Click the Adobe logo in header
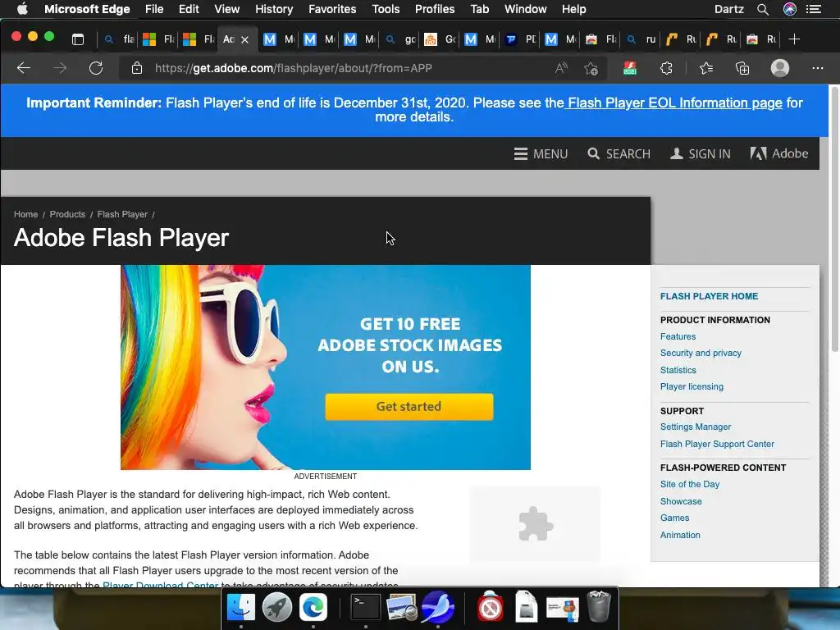840x630 pixels. click(x=779, y=153)
